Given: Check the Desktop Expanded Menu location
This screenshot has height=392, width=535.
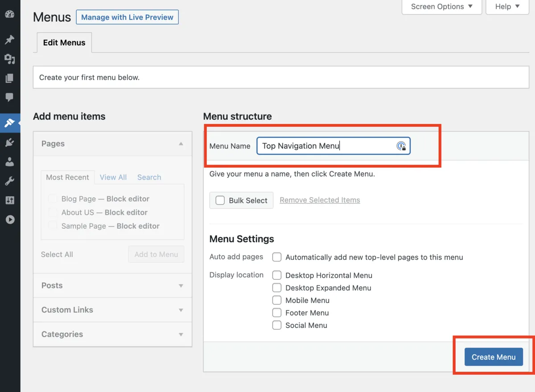Looking at the screenshot, I should (x=277, y=288).
